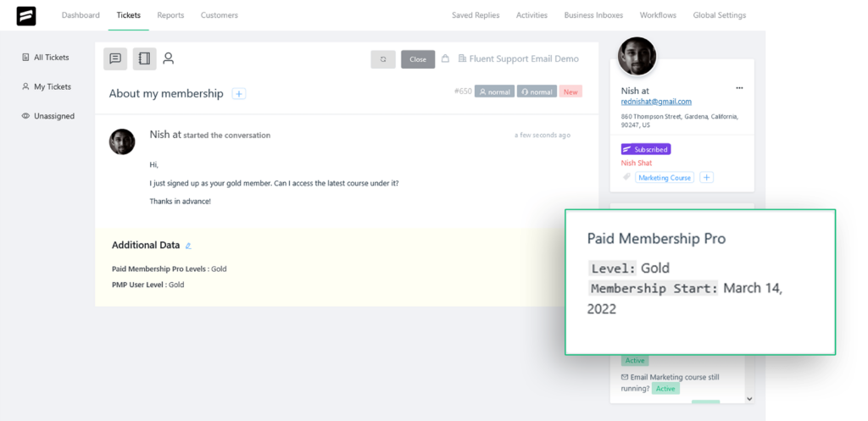The image size is (868, 421).
Task: Click the All Tickets document icon
Action: coord(25,57)
